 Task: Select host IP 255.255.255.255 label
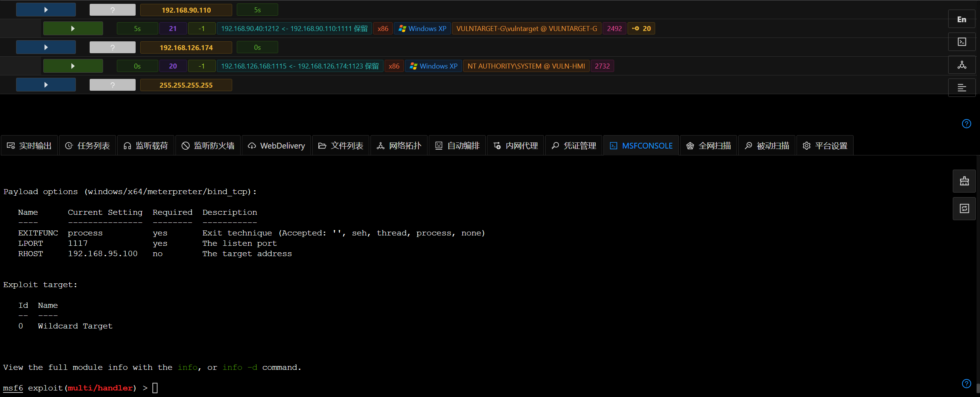(186, 85)
